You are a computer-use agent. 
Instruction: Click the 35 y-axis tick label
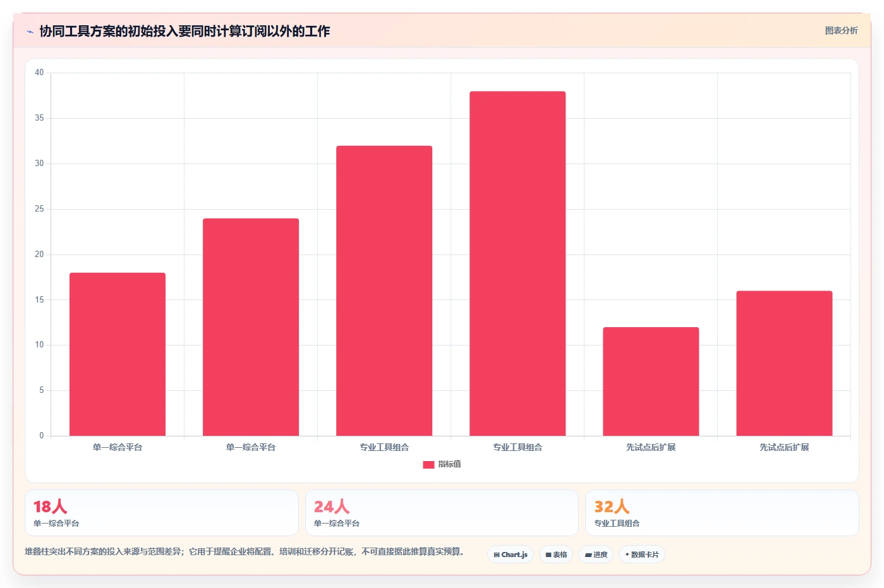(x=39, y=118)
